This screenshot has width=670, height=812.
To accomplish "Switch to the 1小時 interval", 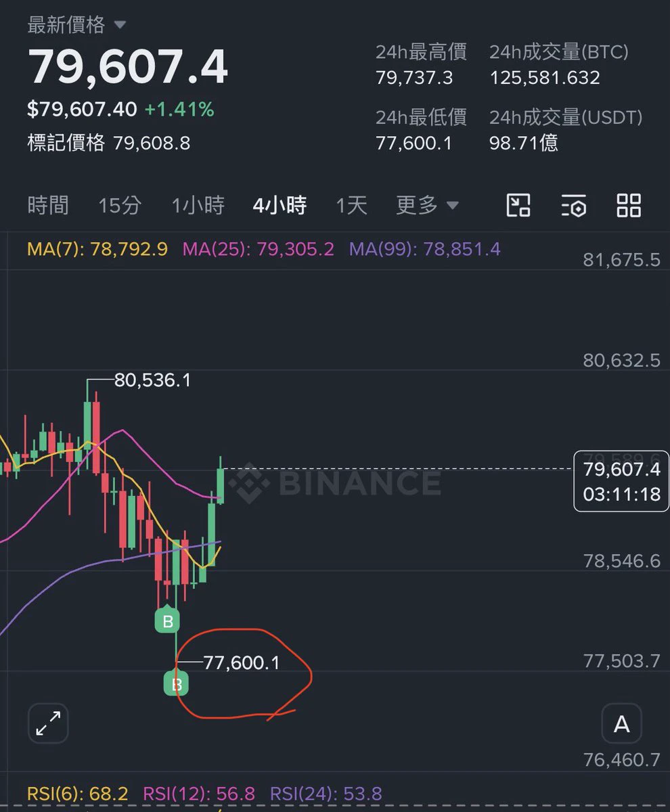I will 198,205.
